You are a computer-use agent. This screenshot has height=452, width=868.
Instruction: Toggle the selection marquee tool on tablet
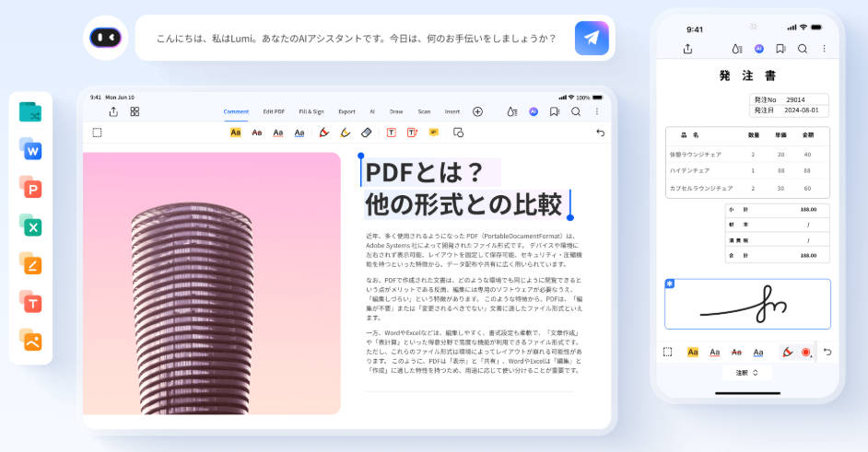(97, 133)
